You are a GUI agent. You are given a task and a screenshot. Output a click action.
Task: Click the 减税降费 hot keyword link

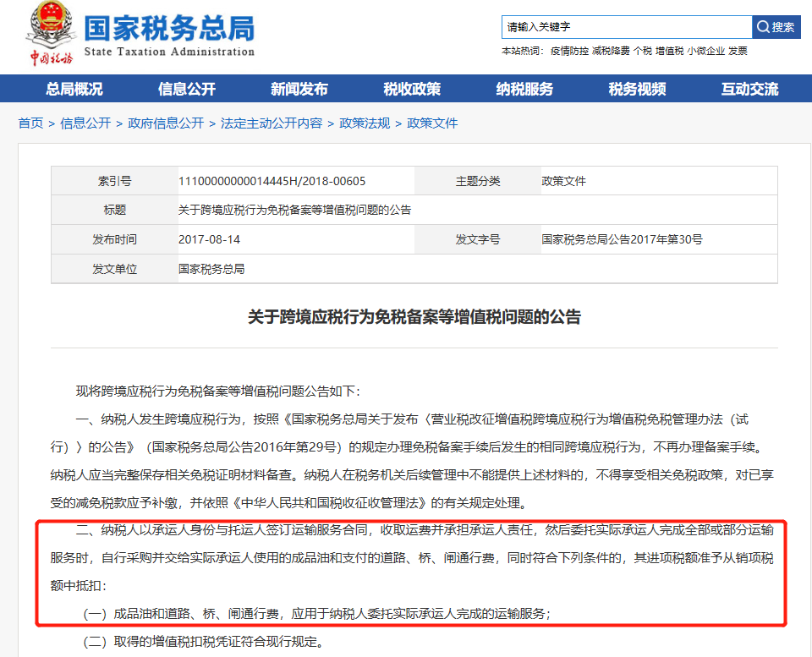[611, 51]
